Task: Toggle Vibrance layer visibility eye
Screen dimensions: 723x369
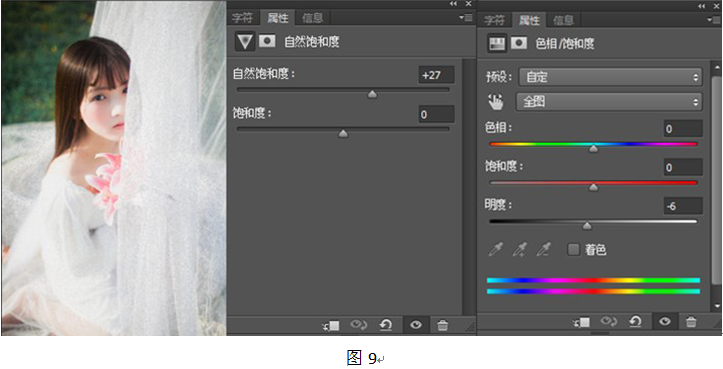Action: pos(416,325)
